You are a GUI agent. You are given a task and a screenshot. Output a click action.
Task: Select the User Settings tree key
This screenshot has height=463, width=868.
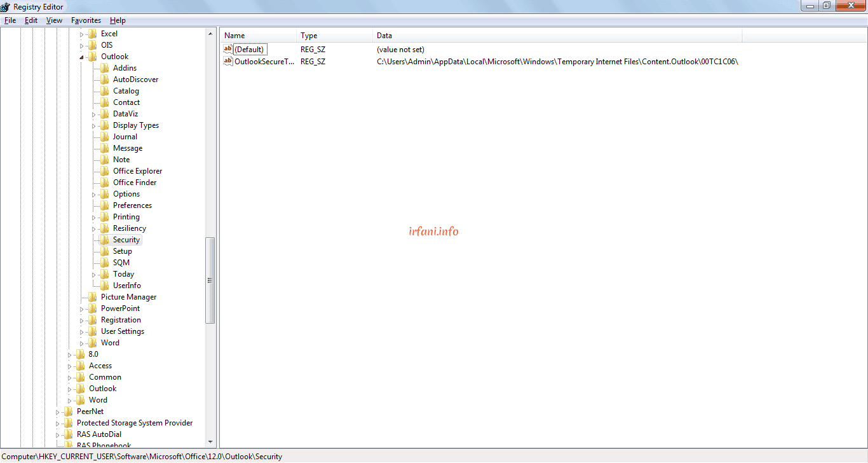(123, 331)
